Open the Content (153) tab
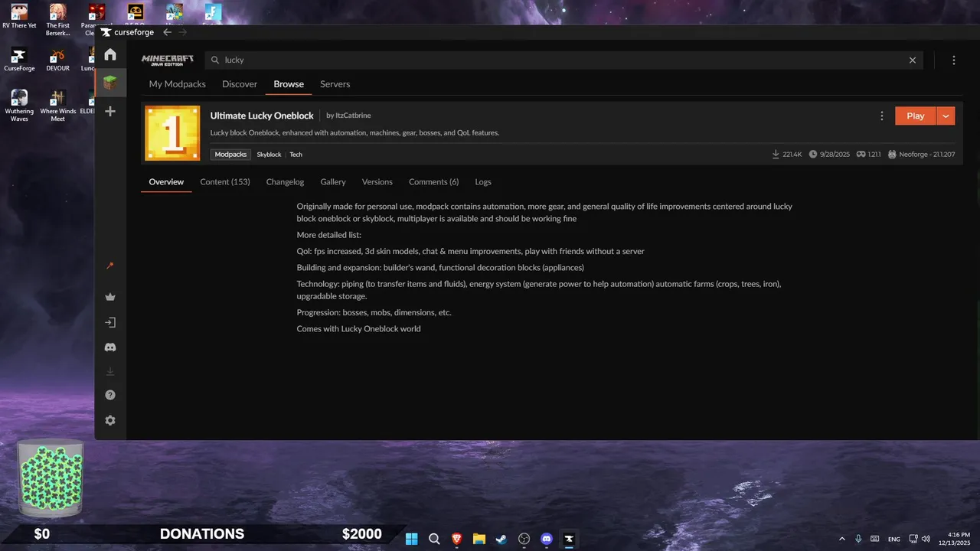 tap(225, 182)
